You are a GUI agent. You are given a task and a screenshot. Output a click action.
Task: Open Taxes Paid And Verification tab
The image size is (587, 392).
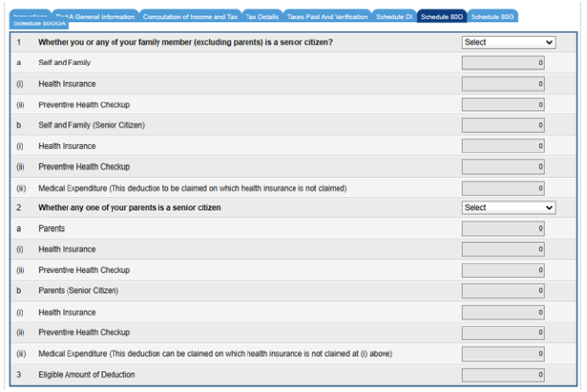tap(328, 17)
